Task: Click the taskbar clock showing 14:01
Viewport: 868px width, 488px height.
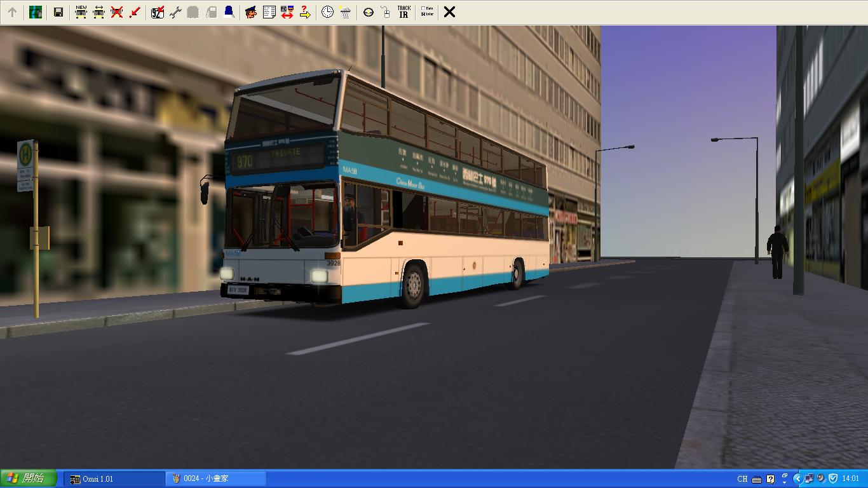Action: tap(850, 479)
